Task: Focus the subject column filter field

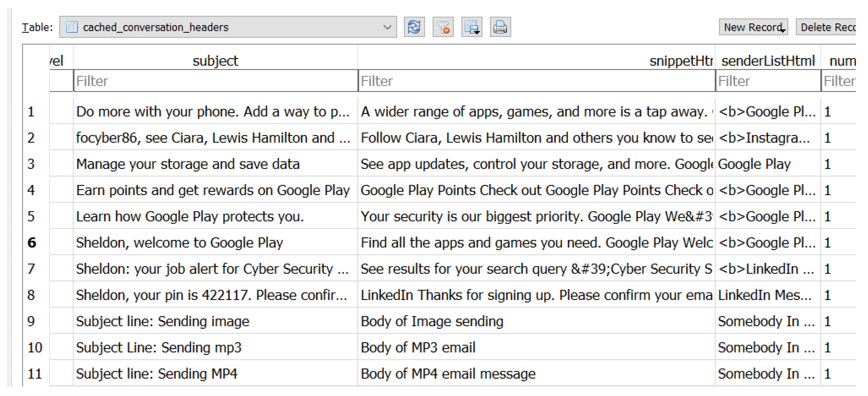Action: (x=215, y=81)
